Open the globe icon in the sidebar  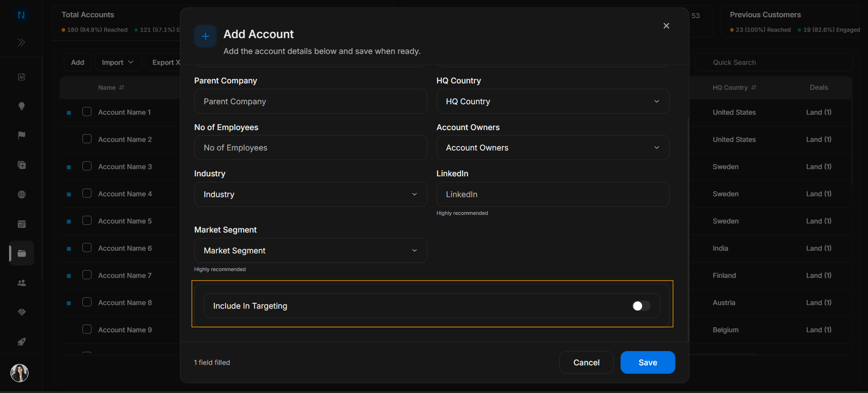pos(21,194)
